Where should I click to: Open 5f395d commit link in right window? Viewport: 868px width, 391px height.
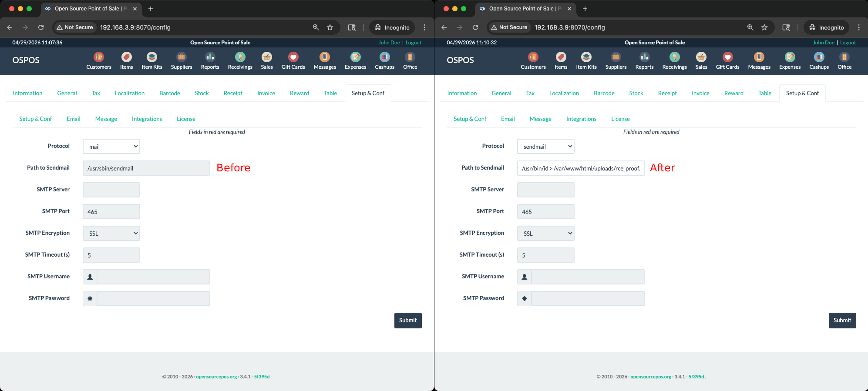(696, 377)
